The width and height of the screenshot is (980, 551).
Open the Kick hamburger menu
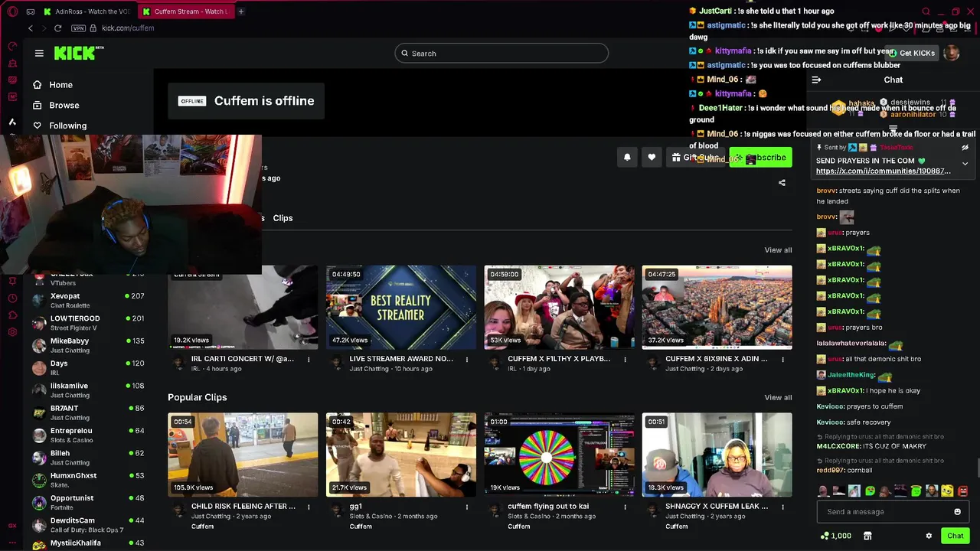coord(39,53)
